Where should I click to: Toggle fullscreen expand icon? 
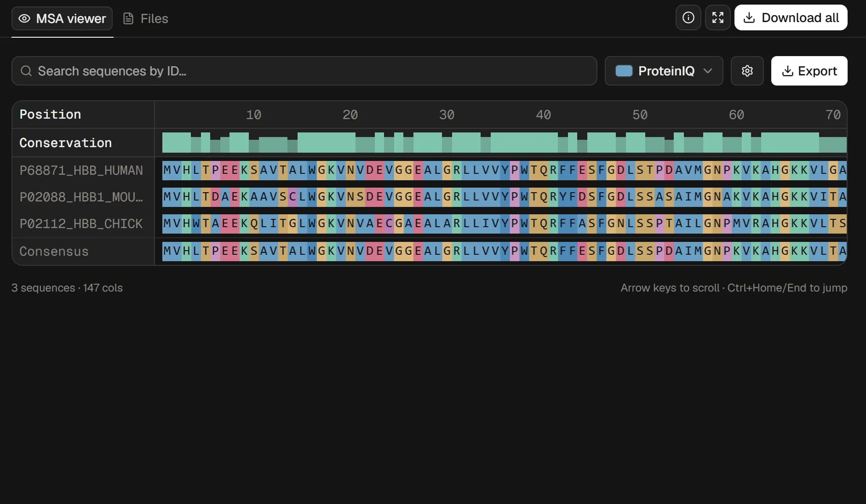[x=717, y=18]
